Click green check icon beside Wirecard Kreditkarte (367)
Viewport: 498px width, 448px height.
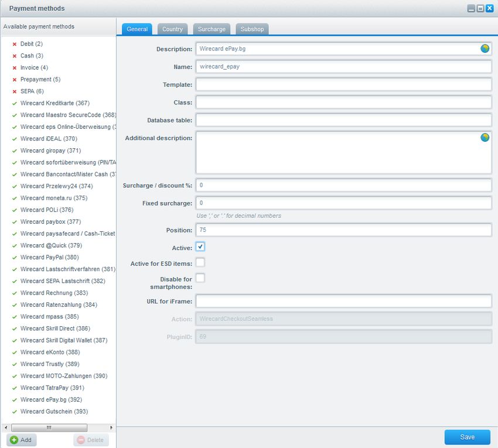tap(14, 104)
